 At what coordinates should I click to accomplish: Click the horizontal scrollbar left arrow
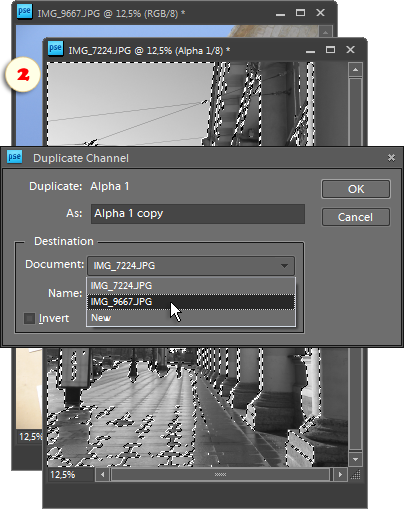click(x=102, y=474)
